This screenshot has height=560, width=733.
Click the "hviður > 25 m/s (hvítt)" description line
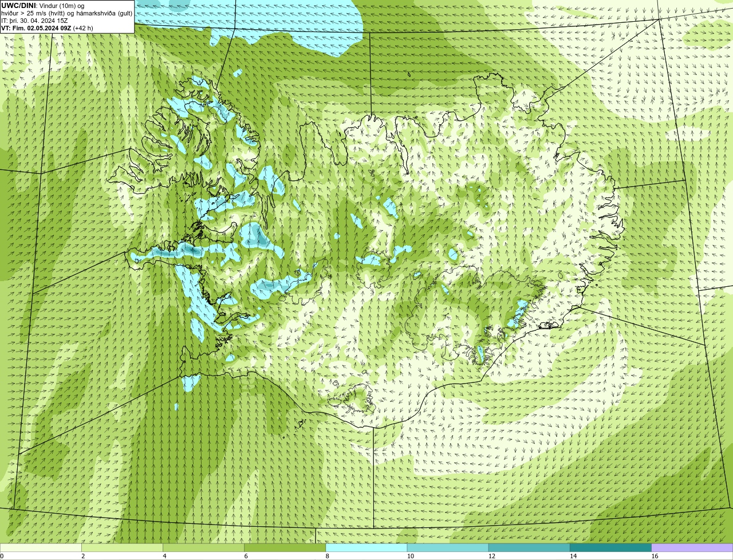pyautogui.click(x=67, y=13)
